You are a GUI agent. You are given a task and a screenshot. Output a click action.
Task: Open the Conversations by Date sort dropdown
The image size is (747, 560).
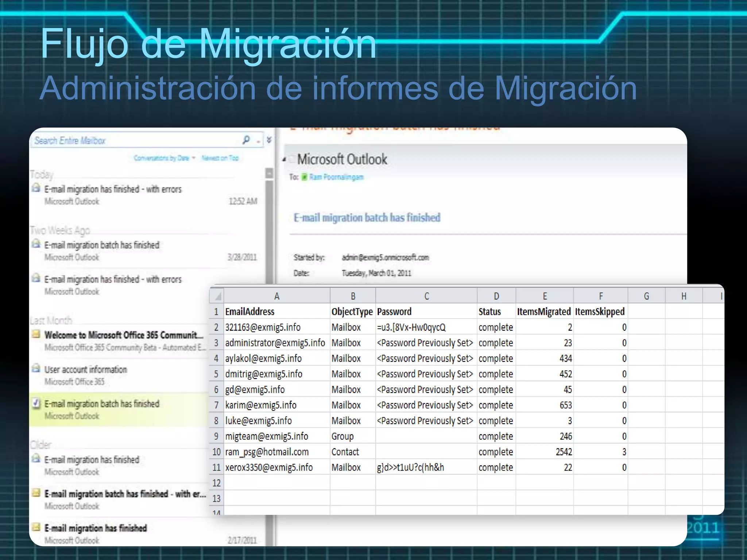(165, 158)
